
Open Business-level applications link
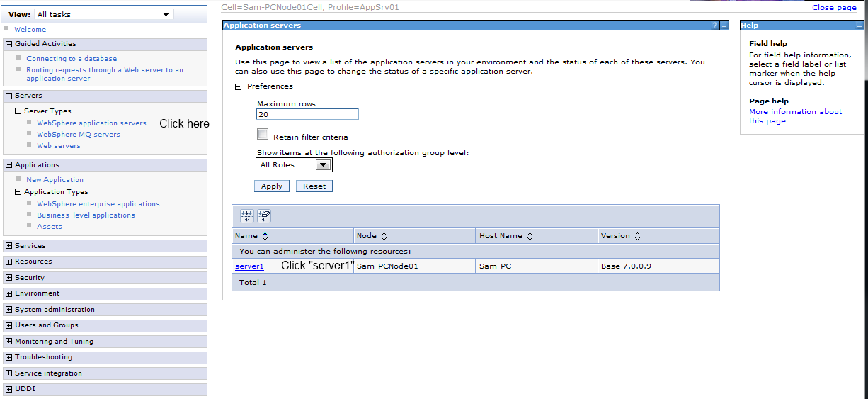click(86, 215)
